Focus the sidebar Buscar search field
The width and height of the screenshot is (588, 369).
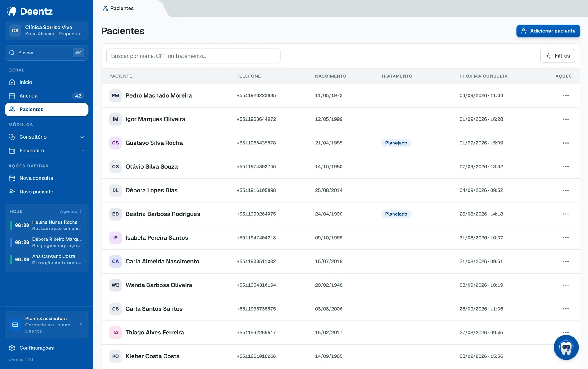47,53
